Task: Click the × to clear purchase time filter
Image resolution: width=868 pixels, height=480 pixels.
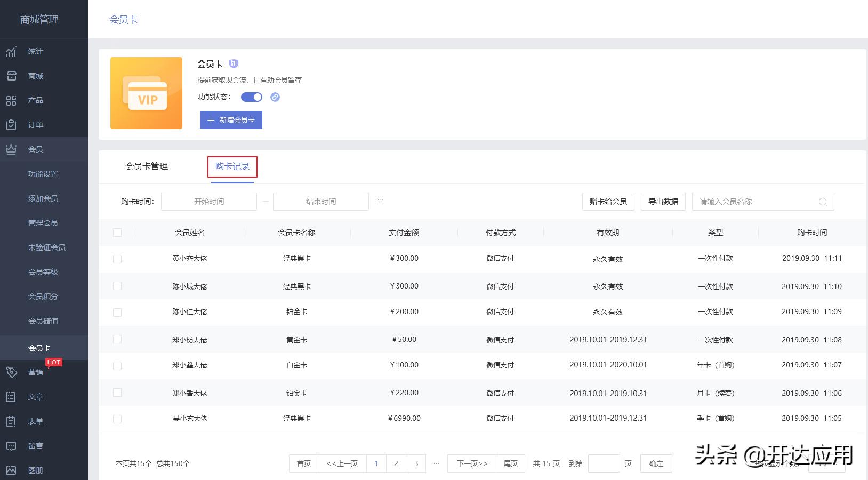Action: pos(380,202)
